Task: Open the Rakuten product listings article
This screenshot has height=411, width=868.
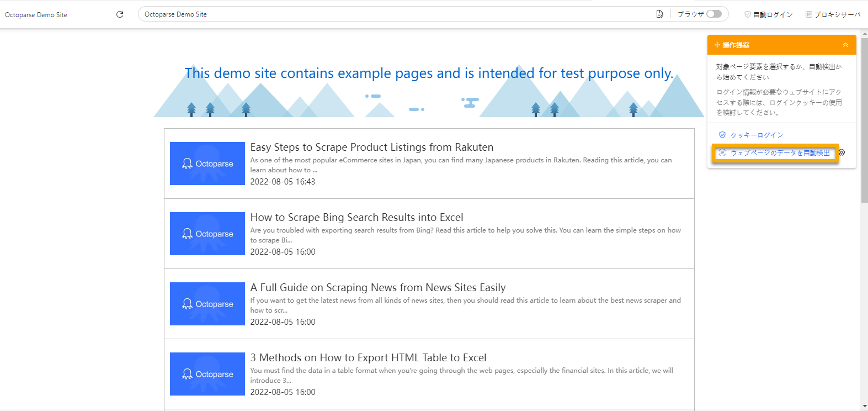Action: [371, 147]
